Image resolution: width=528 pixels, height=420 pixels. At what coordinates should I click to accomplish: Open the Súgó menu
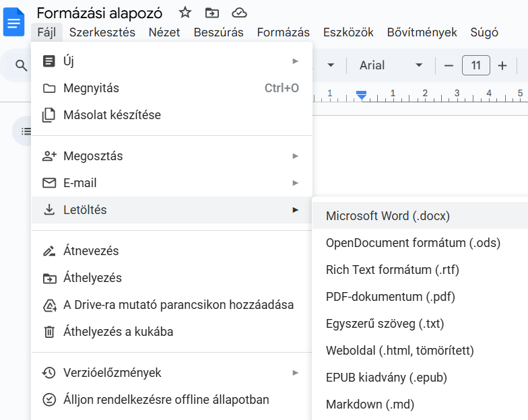coord(484,32)
